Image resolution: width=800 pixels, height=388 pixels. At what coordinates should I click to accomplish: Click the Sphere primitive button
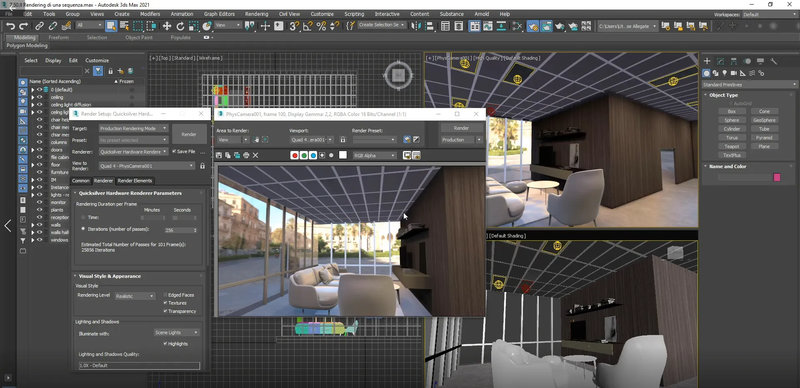click(x=732, y=120)
